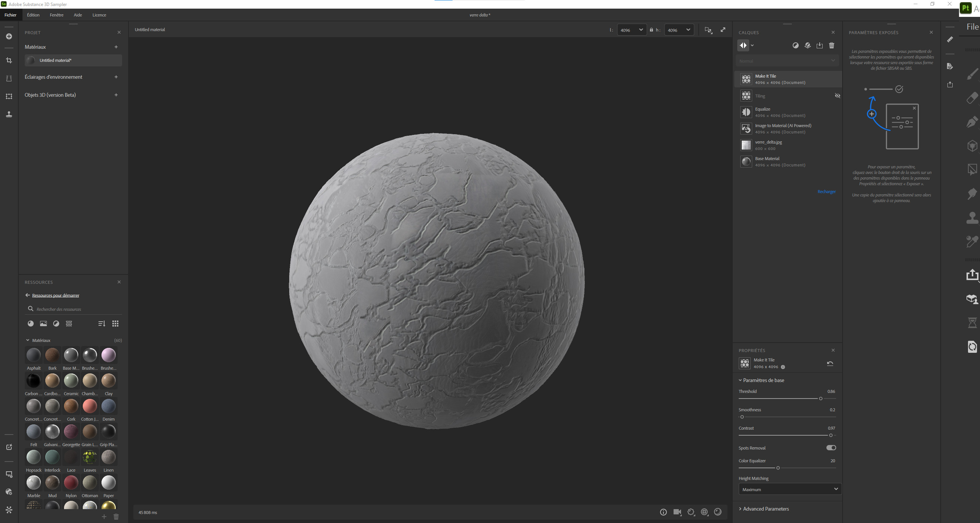Click the export layer icon in Calques toolbar

819,45
